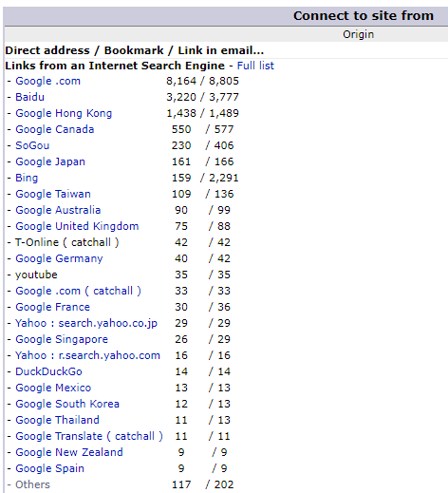The image size is (448, 493).
Task: Open Yahoo : r.search.yahoo.com link
Action: (x=87, y=355)
